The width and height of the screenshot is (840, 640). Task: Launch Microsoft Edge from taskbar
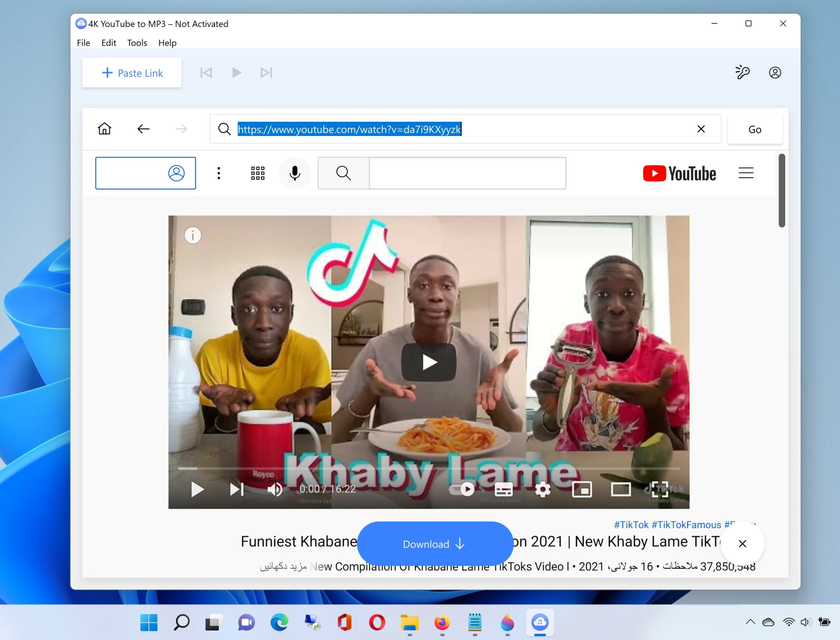pos(279,623)
